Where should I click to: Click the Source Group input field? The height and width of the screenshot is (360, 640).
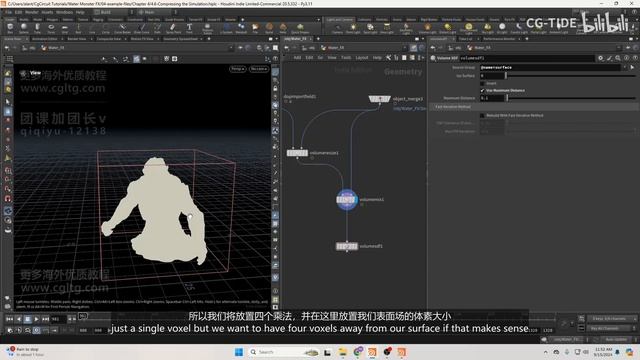[x=550, y=67]
